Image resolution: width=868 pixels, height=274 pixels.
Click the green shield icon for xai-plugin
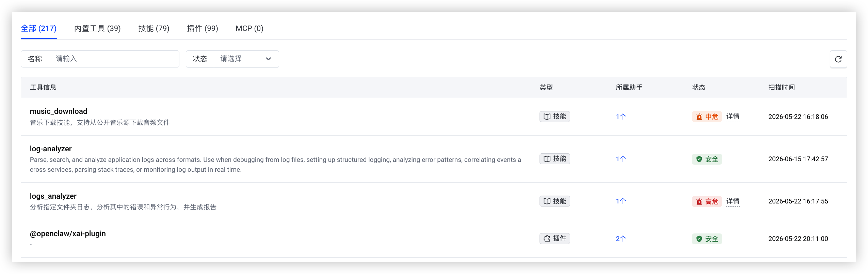pyautogui.click(x=699, y=239)
